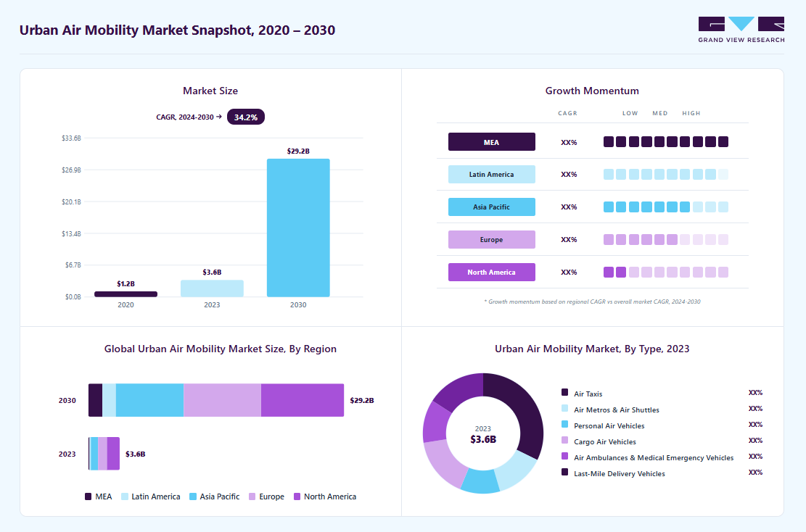806x532 pixels.
Task: Click the North America segment of the 2030 bar
Action: (303, 400)
